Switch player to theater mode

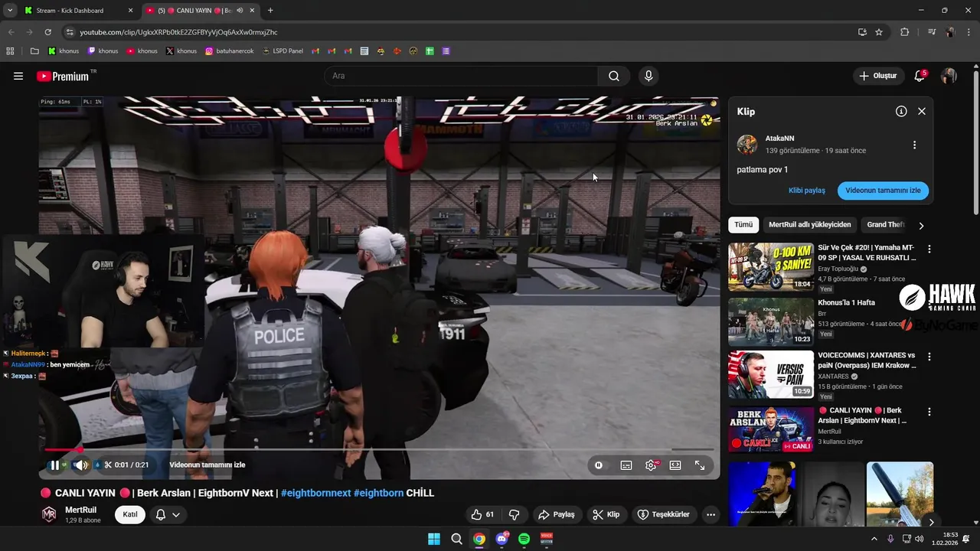click(675, 465)
